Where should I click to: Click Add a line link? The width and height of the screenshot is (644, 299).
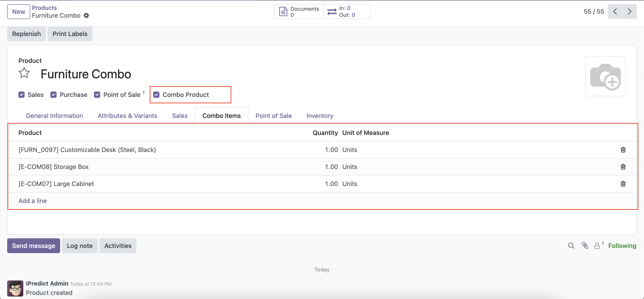(x=32, y=201)
